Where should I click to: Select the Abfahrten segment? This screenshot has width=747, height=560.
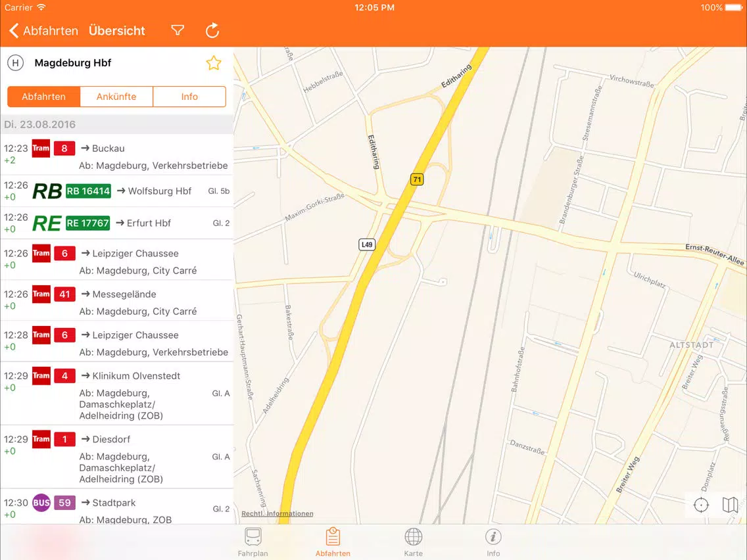point(44,97)
